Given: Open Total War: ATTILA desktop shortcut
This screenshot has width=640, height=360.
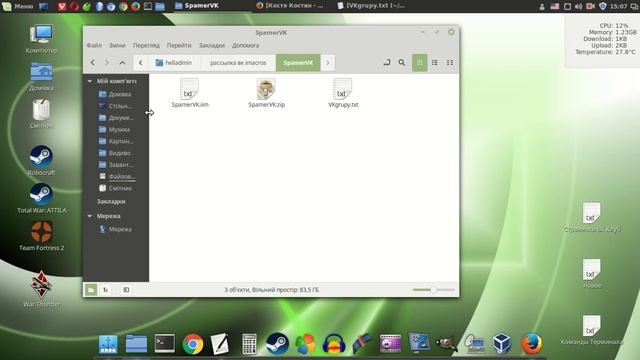Looking at the screenshot, I should [41, 198].
